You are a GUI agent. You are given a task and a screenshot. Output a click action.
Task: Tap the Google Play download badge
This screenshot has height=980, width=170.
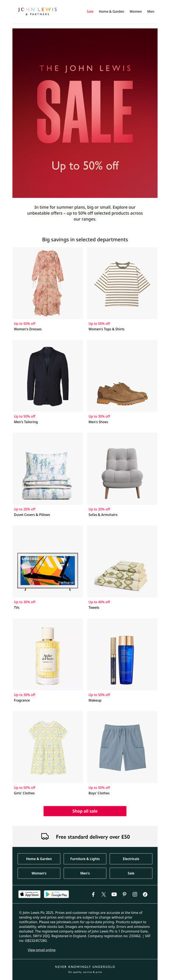[57, 894]
